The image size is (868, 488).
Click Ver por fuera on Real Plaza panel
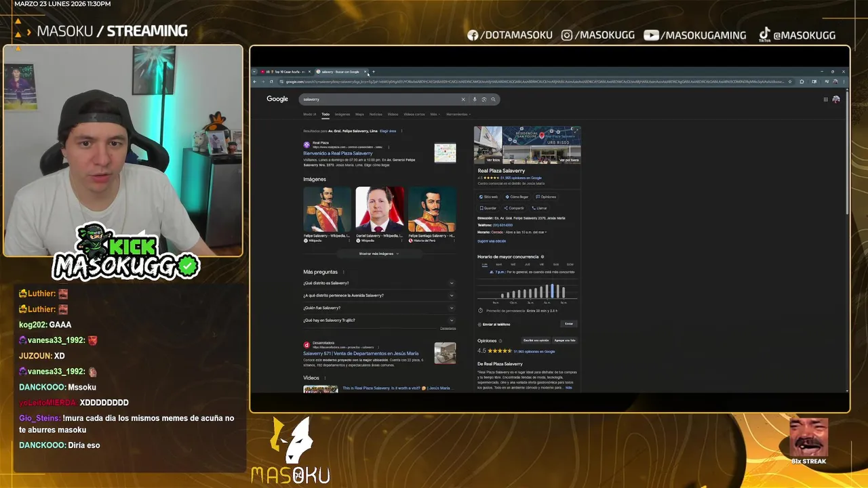[x=569, y=160]
